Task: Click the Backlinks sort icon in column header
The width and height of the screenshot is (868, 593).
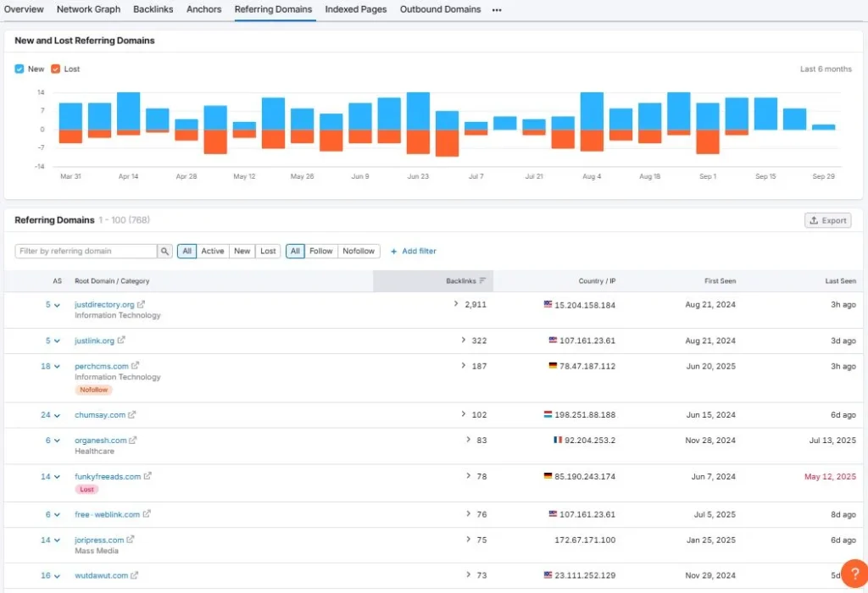Action: tap(482, 281)
